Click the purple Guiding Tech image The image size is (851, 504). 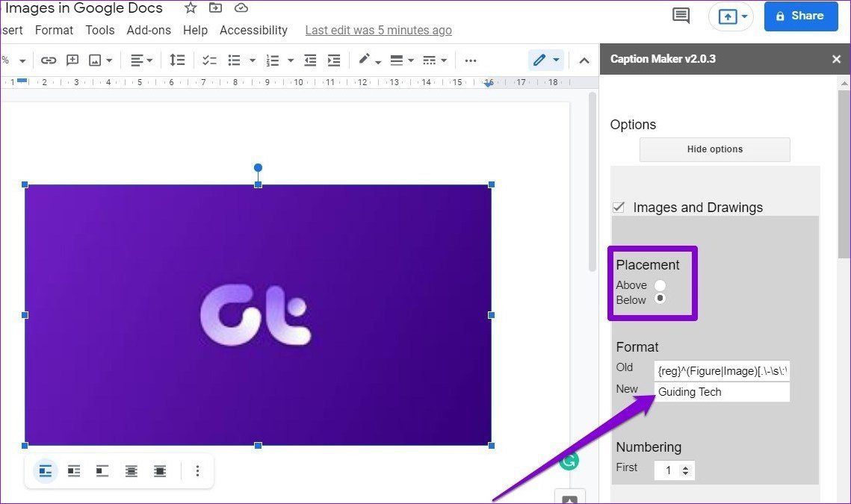[258, 314]
